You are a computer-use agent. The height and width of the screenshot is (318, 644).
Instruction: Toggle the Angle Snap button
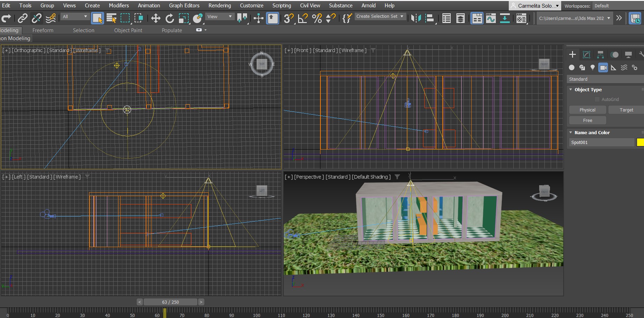(x=303, y=18)
